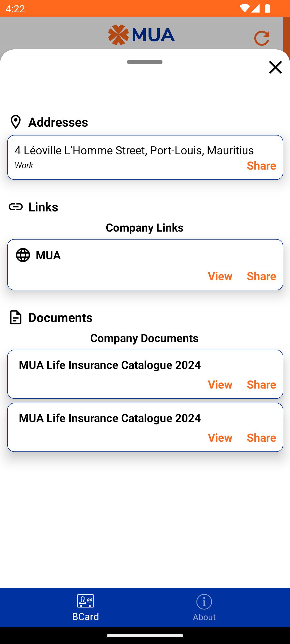This screenshot has height=644, width=290.
Task: Tap the chain link icon beside Links
Action: pos(16,207)
